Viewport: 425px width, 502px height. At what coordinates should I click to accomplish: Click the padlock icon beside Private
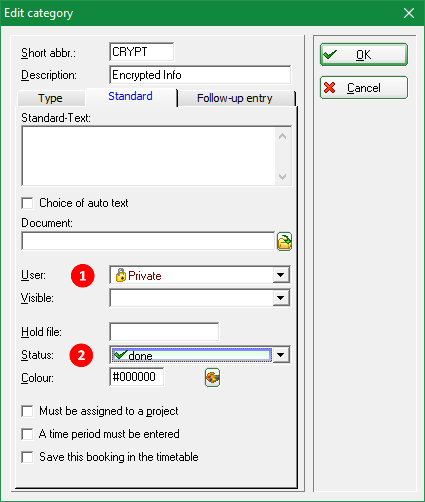(120, 275)
